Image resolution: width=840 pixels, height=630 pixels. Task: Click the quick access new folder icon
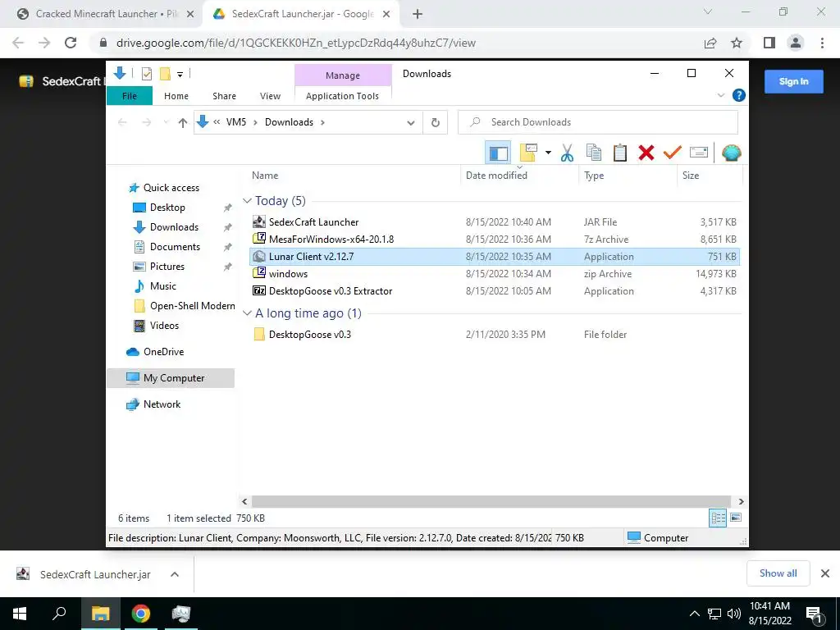pyautogui.click(x=165, y=74)
